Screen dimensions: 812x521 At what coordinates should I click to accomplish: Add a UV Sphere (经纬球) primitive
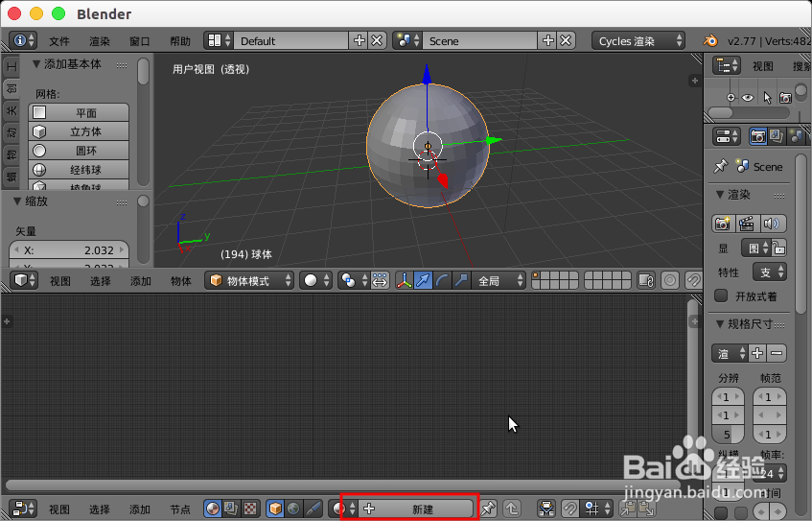(79, 170)
